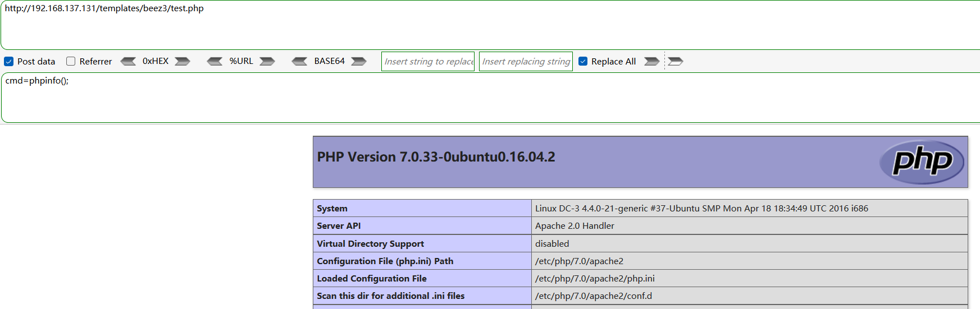Screen dimensions: 980x309
Task: Click the outlined arrow at toolbar end
Action: coord(676,61)
